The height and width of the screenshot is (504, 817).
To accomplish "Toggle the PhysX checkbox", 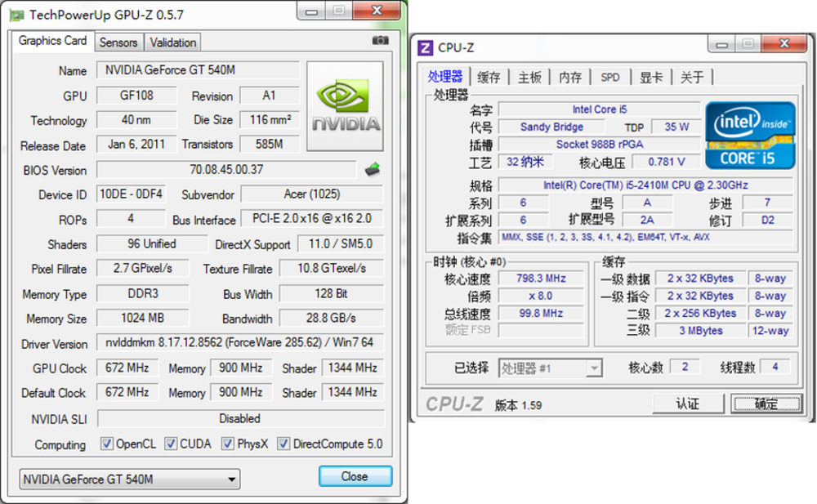I will (x=227, y=444).
